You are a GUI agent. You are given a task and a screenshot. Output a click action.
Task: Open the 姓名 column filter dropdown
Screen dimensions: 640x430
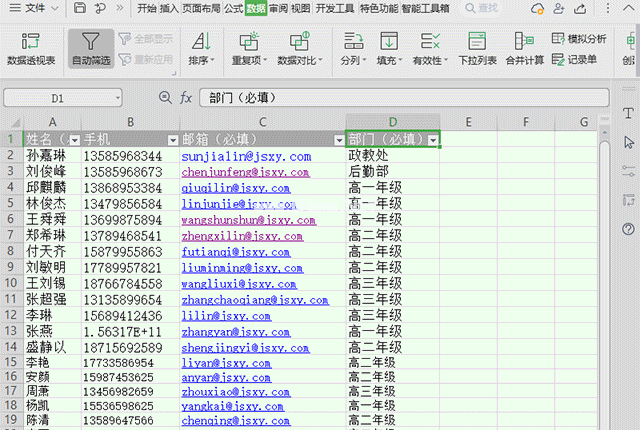[74, 140]
